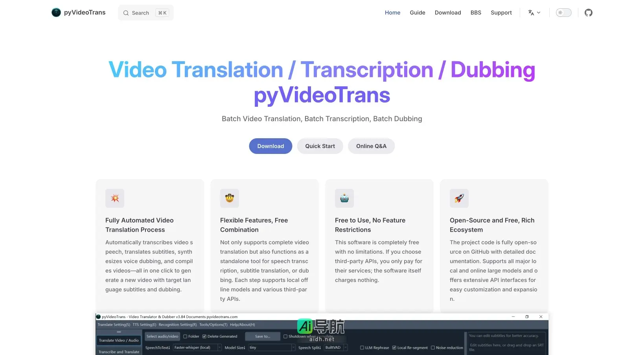This screenshot has width=644, height=355.
Task: Click the Free to Use, No Feature Restrictions heading
Action: [x=370, y=225]
